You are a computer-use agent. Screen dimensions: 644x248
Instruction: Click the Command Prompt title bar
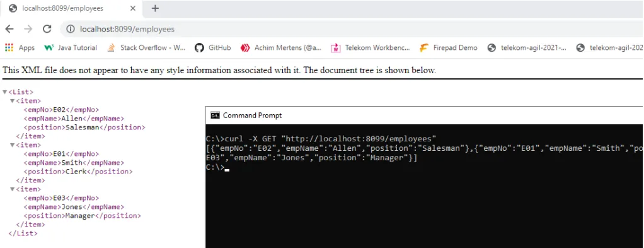click(x=425, y=115)
